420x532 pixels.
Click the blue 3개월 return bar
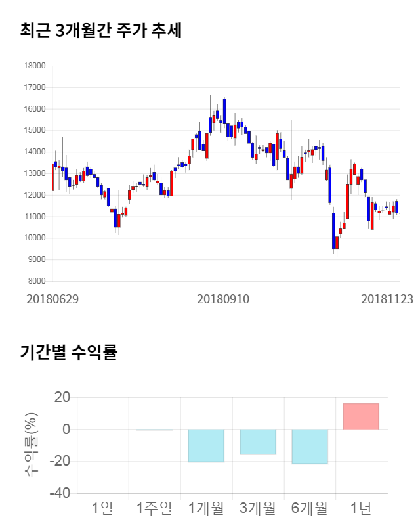tap(258, 442)
